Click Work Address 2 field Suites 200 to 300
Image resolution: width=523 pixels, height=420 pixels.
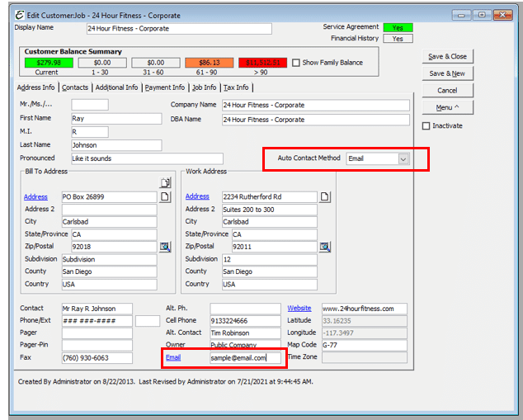click(270, 210)
